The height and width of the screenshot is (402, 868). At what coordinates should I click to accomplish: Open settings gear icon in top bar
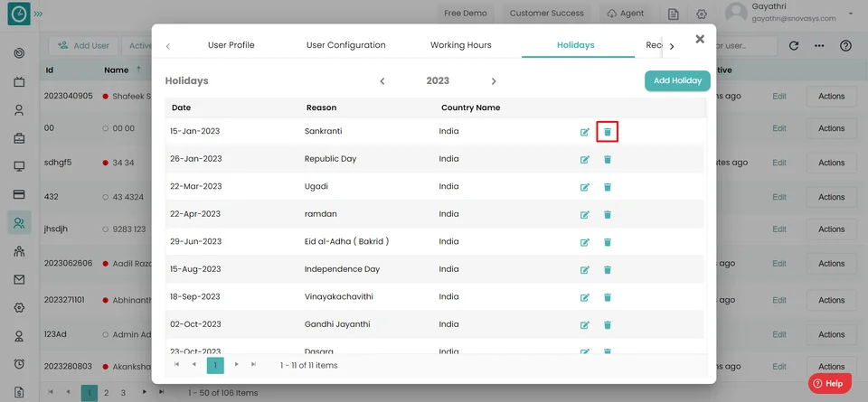(702, 14)
